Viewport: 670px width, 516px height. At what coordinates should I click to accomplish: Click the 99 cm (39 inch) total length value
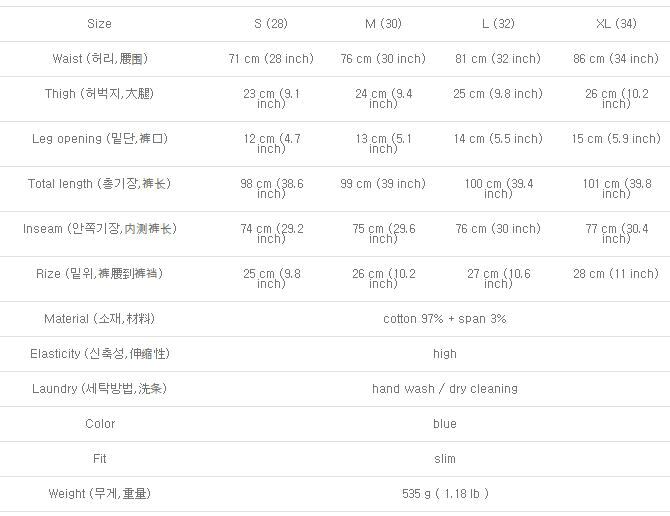[x=383, y=184]
